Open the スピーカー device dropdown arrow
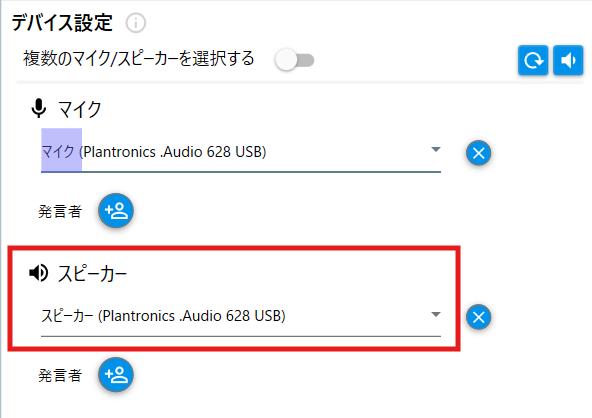This screenshot has width=592, height=418. [x=436, y=314]
